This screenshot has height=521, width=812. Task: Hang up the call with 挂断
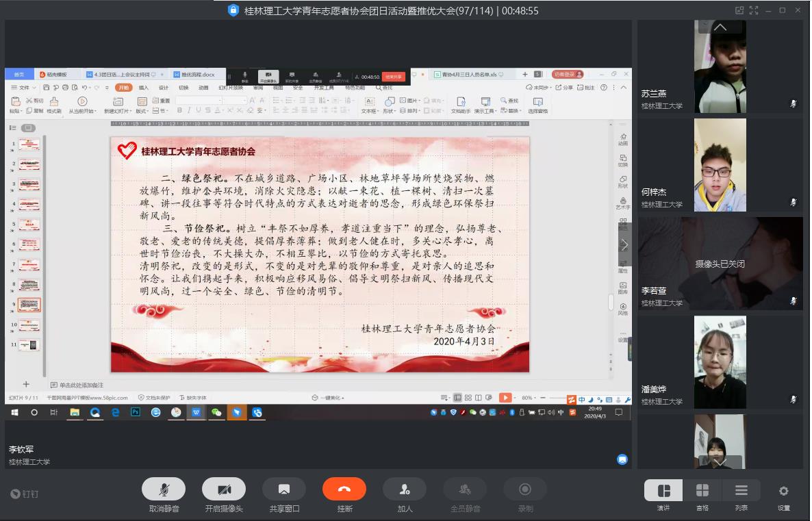344,489
